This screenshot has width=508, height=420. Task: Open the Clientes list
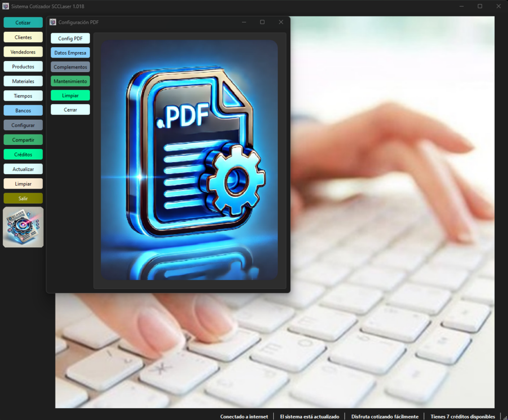23,37
